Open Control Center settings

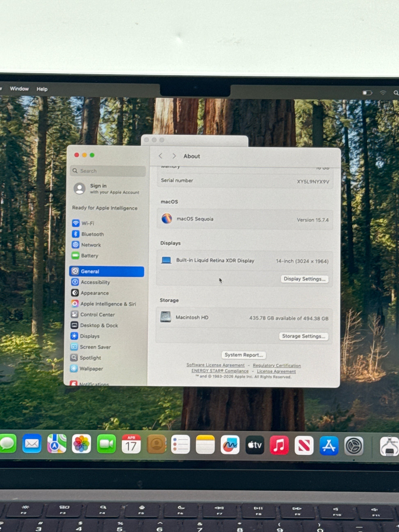pyautogui.click(x=97, y=314)
